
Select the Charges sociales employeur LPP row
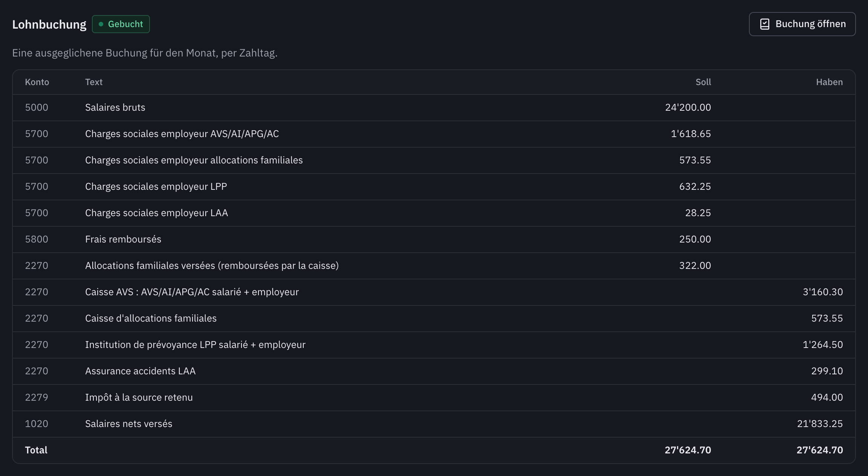point(434,187)
